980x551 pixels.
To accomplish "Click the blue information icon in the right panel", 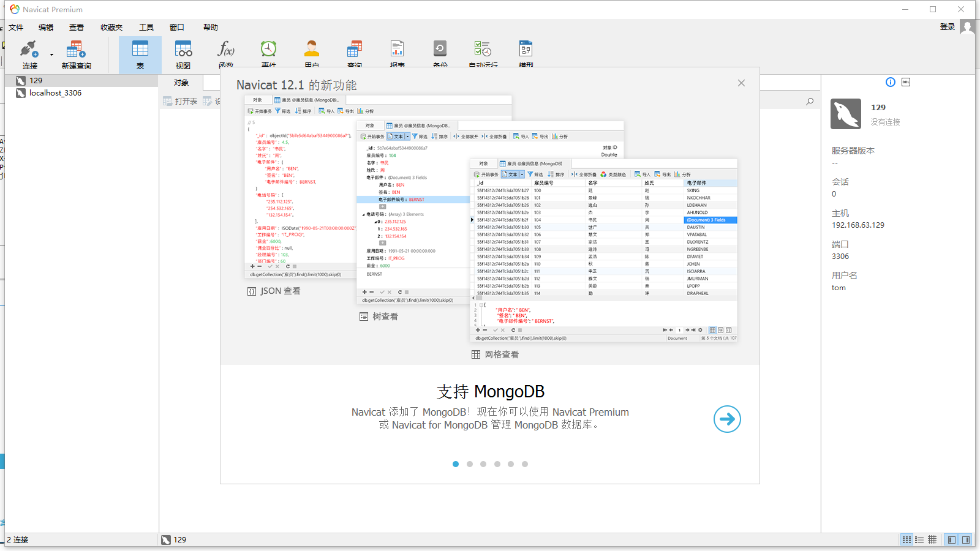I will point(891,82).
